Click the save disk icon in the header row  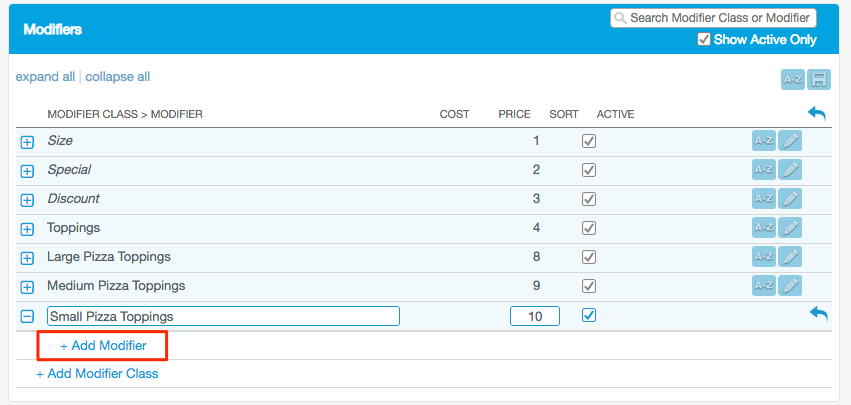pyautogui.click(x=820, y=80)
